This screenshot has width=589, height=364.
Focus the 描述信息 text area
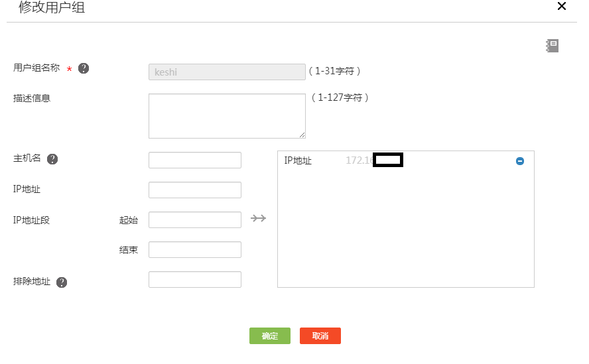227,115
